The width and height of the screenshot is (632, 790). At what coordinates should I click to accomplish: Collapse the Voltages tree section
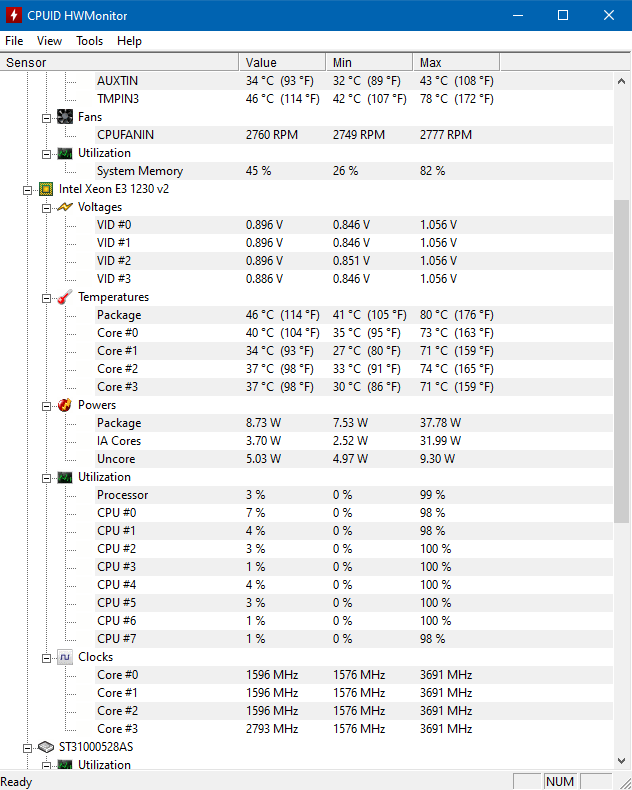pyautogui.click(x=46, y=208)
